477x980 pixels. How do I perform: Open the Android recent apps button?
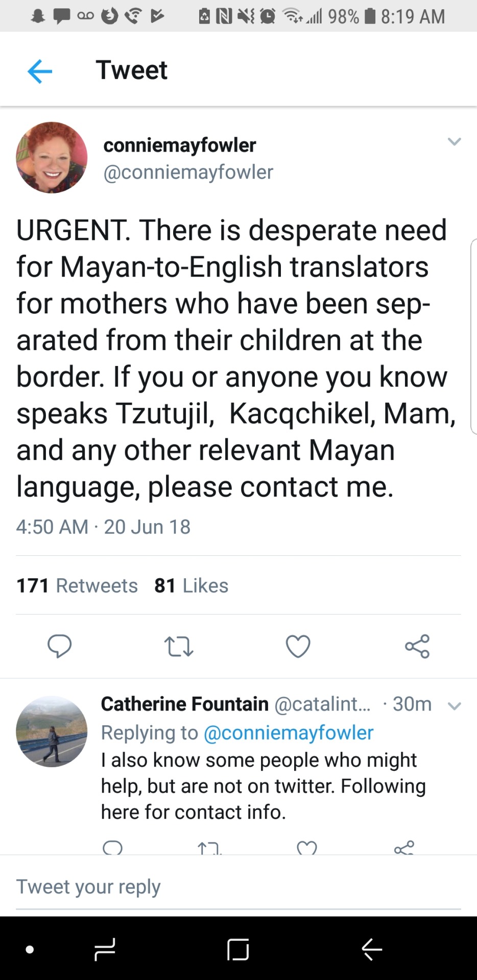pos(105,949)
